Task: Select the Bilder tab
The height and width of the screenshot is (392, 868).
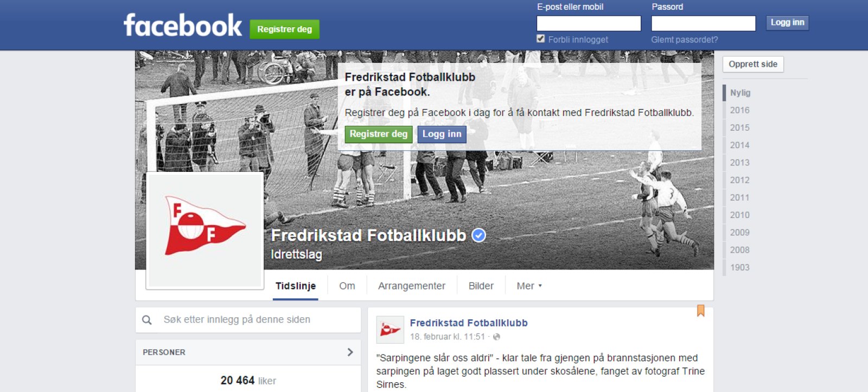Action: (x=481, y=286)
